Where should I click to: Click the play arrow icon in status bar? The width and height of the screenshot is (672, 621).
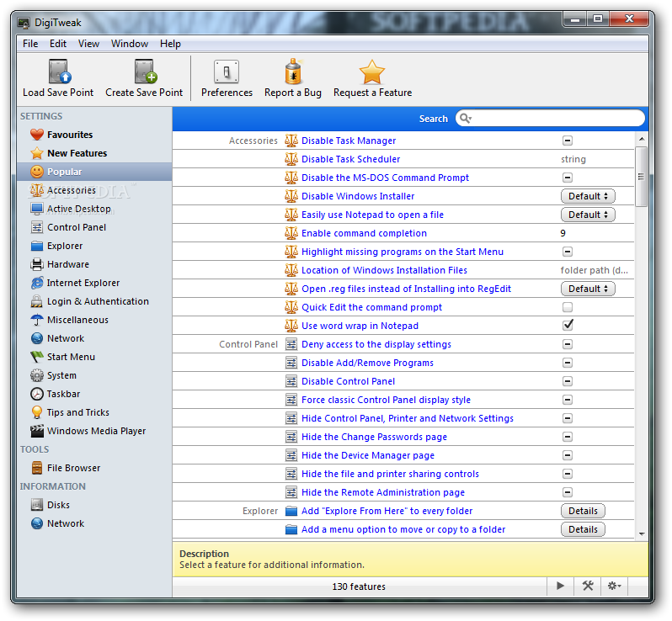[x=560, y=586]
